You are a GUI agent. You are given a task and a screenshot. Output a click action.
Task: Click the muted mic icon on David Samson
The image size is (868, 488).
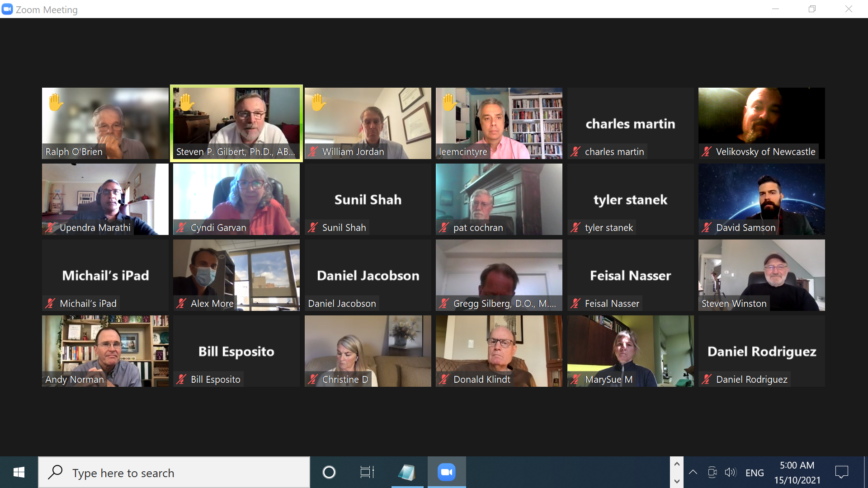[x=707, y=228]
